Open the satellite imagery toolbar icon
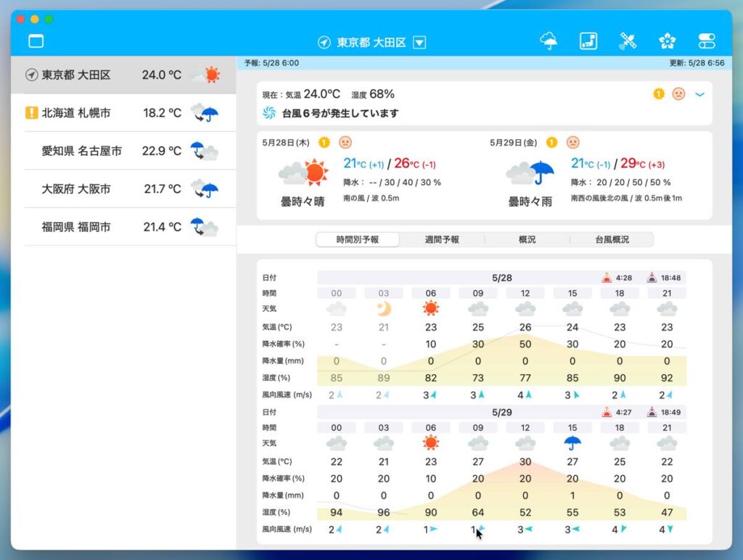 pyautogui.click(x=628, y=41)
